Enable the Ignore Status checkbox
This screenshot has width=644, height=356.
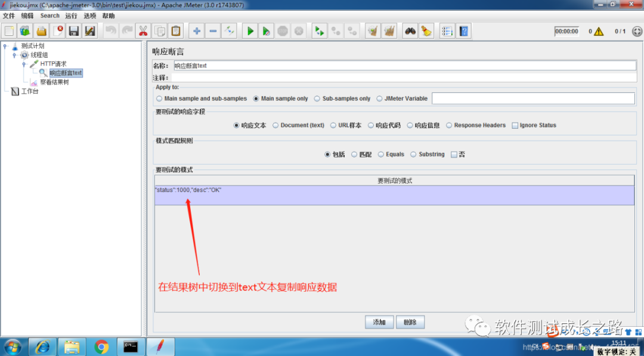click(534, 125)
